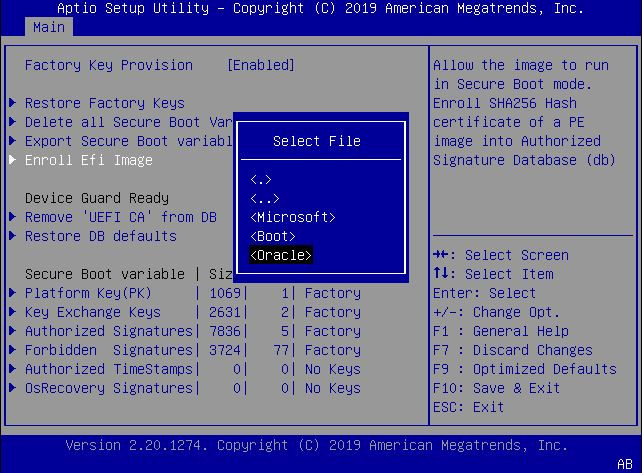Open OsRecovery Signatures variable row
This screenshot has height=473, width=642.
193,388
